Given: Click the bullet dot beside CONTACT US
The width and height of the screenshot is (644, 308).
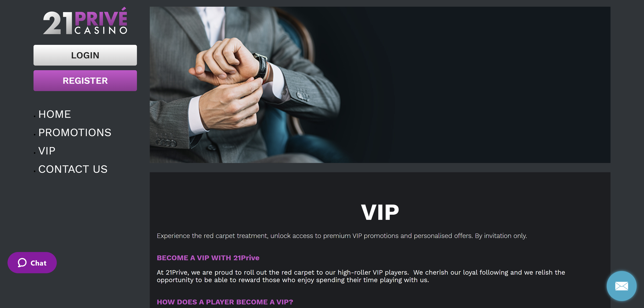Looking at the screenshot, I should (35, 171).
